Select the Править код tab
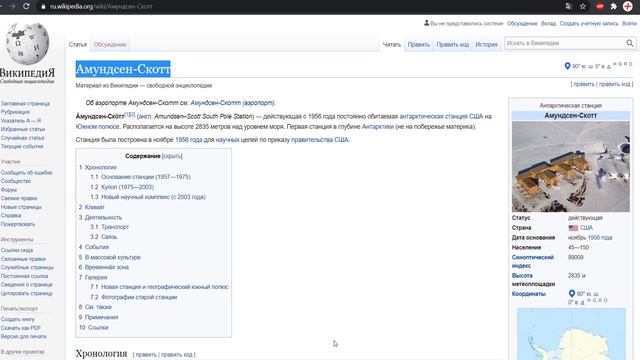Viewport: 640px width, 360px height. pos(453,44)
